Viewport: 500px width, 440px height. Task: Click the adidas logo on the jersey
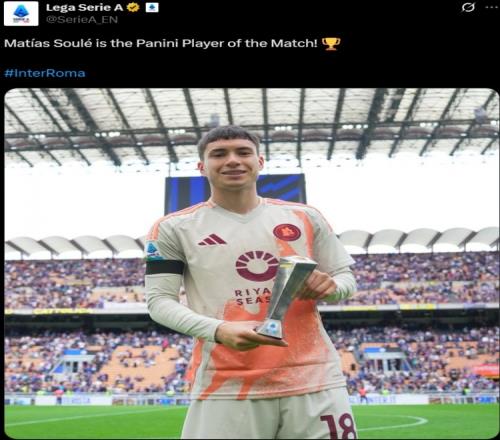pos(212,240)
